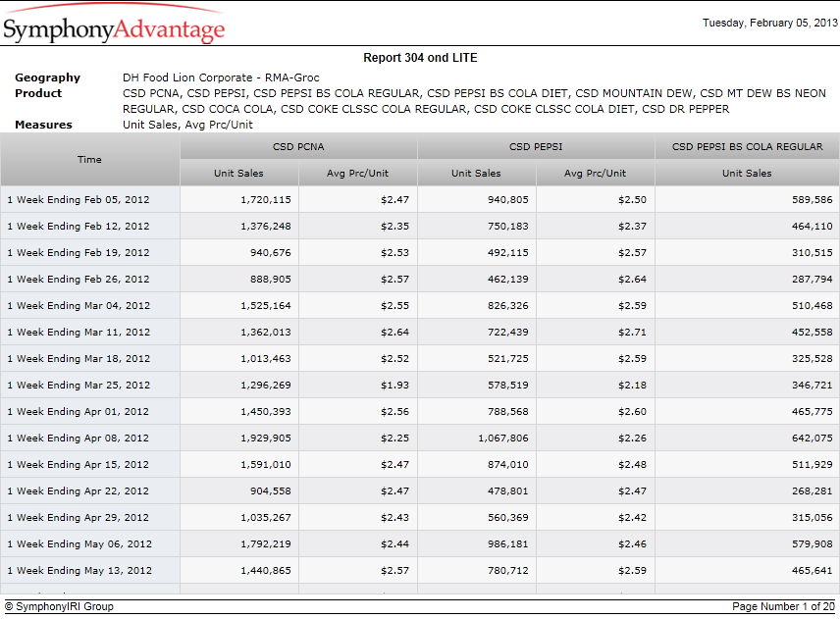Click Unit Sales header under CSD PEPSI
840x619 pixels.
coord(476,173)
